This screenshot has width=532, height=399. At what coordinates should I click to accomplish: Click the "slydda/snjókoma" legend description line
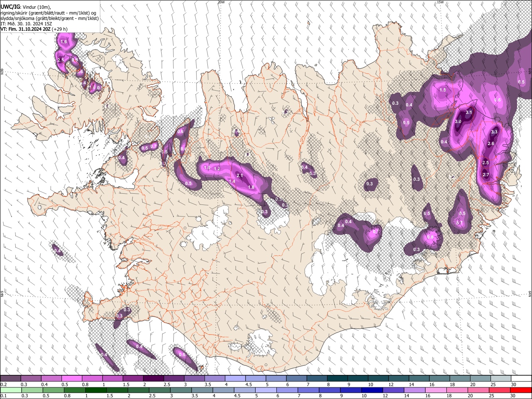49,18
